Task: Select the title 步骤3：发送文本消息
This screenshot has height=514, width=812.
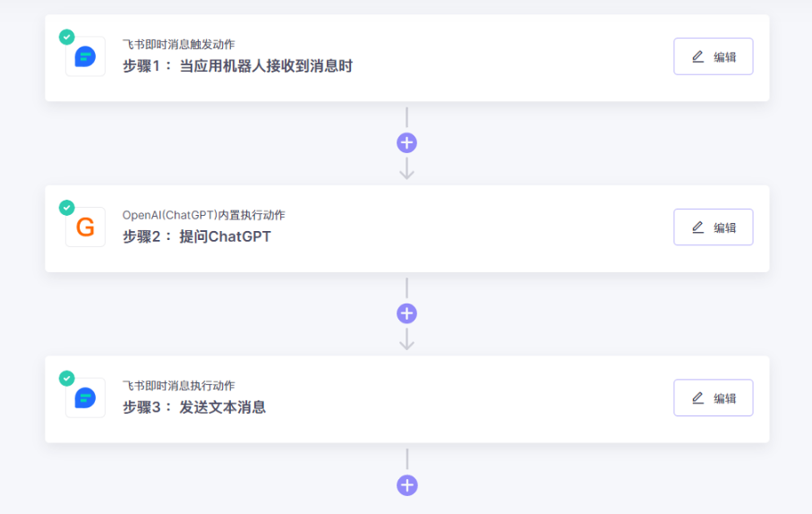Action: coord(194,407)
